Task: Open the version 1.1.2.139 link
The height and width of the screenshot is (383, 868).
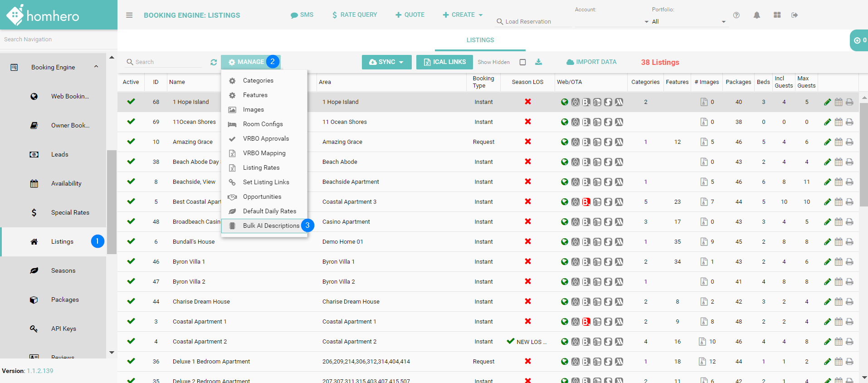Action: [40, 371]
